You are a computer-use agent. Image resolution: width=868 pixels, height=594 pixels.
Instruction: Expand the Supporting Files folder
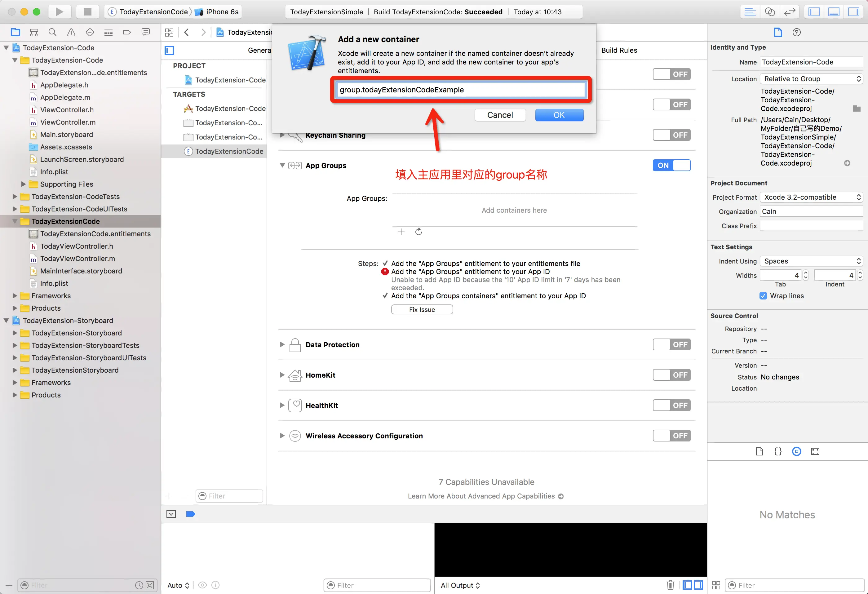click(24, 184)
